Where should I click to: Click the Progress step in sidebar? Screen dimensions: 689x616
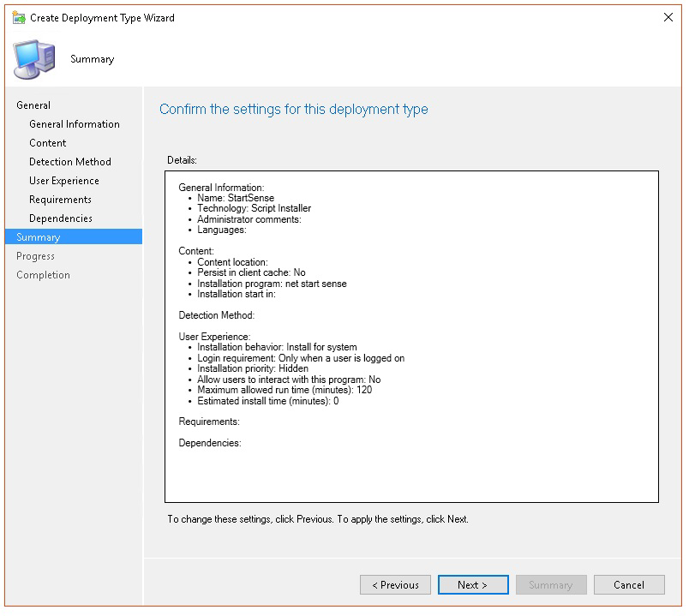[x=35, y=256]
